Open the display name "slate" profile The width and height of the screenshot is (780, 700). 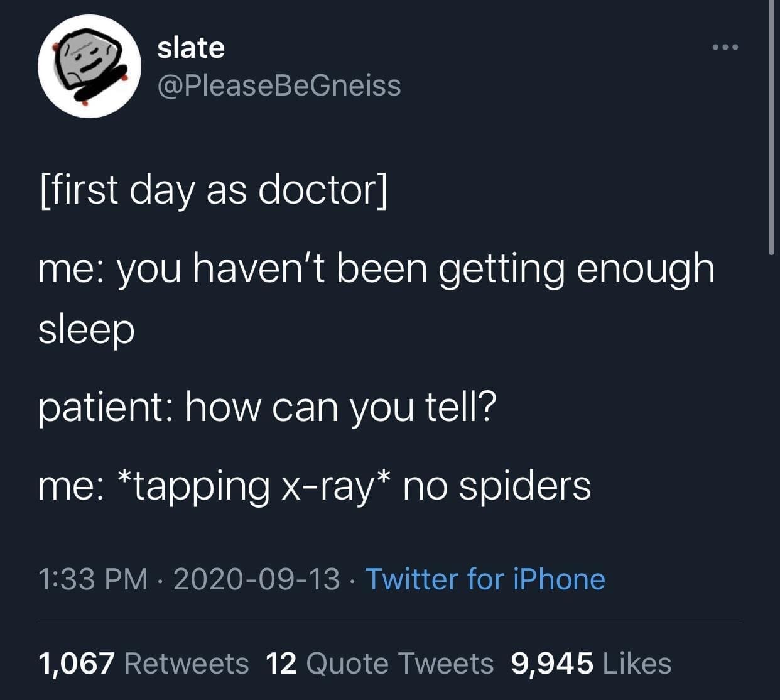(190, 48)
